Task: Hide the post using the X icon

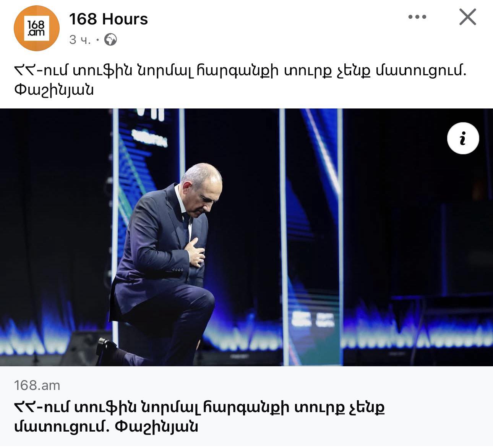Action: (467, 17)
